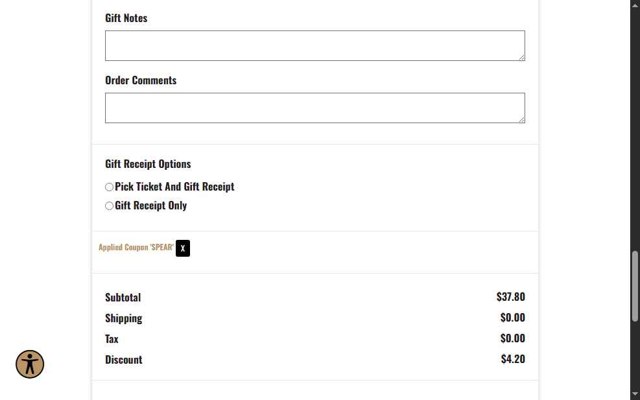Remove the applied SPEAR coupon

pyautogui.click(x=182, y=248)
